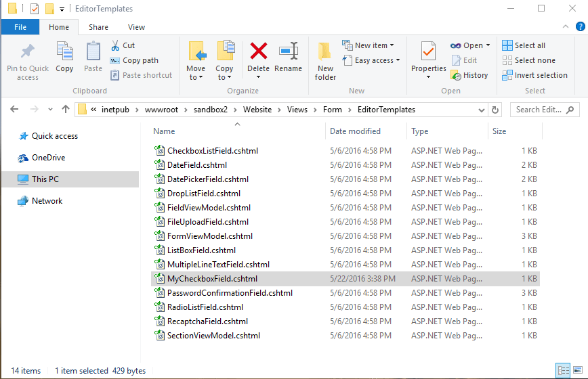Open the File menu tab
Image resolution: width=588 pixels, height=379 pixels.
(x=20, y=27)
